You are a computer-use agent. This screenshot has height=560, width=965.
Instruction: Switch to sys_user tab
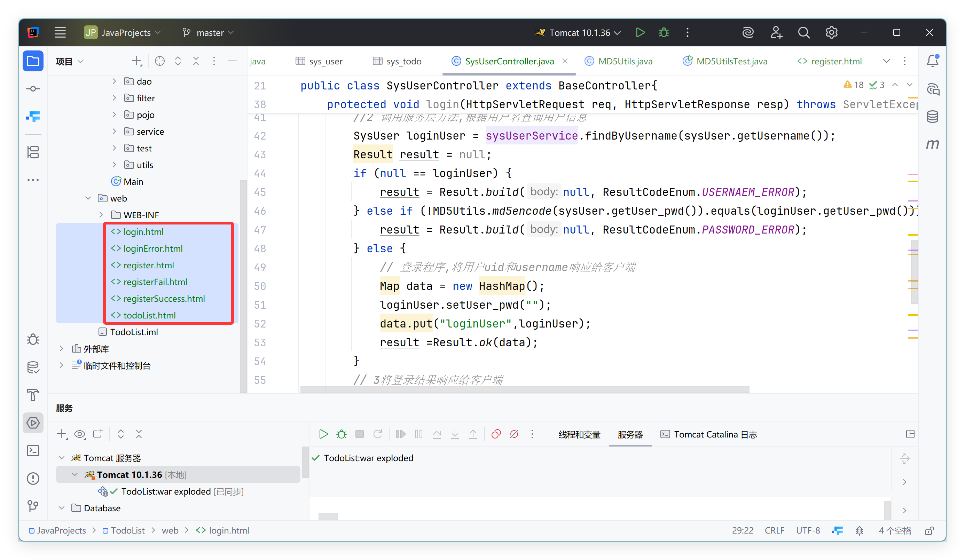[319, 61]
